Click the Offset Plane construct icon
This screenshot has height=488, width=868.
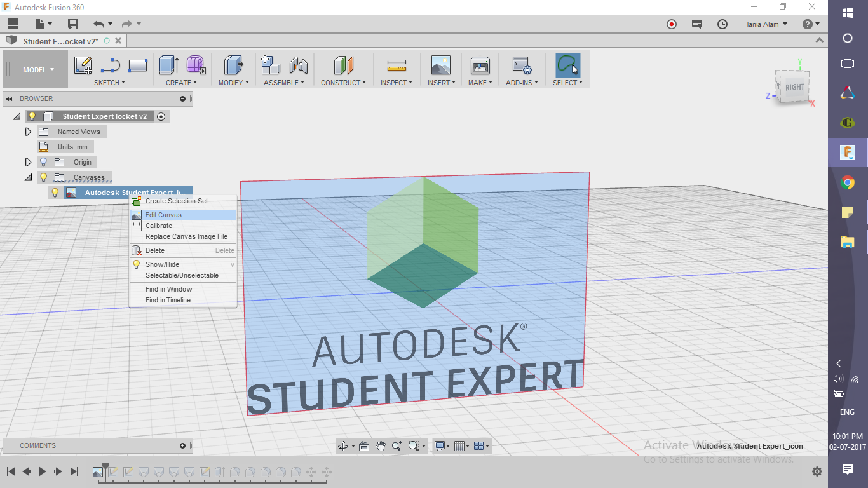(343, 65)
